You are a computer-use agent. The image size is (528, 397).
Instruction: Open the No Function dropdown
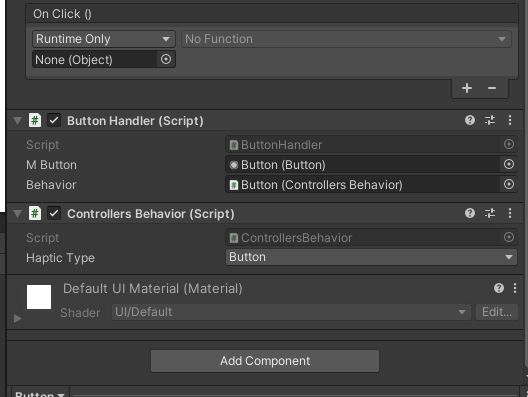pyautogui.click(x=346, y=39)
